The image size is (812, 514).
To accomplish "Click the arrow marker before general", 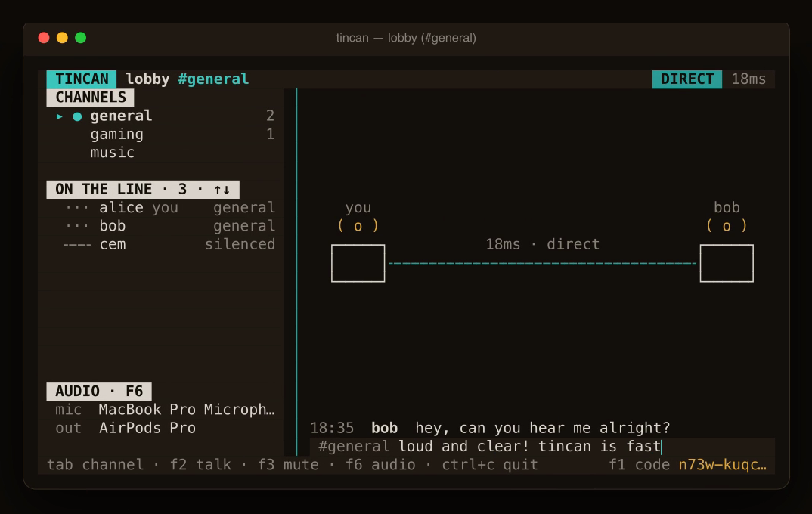I will [x=60, y=116].
